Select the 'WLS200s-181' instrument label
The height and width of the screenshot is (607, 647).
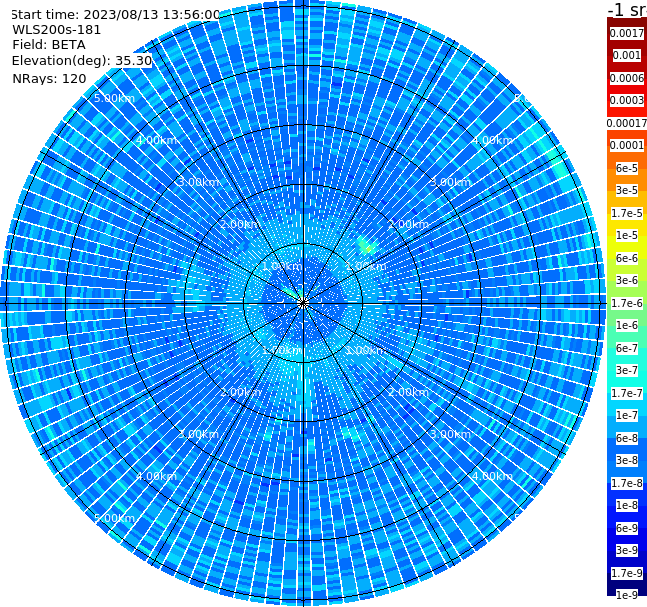pos(57,30)
